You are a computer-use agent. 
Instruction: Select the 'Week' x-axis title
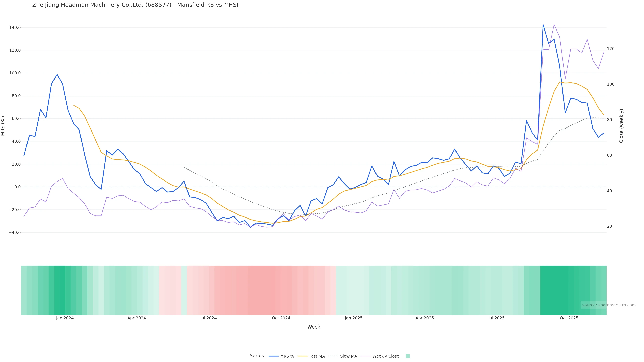pos(314,327)
